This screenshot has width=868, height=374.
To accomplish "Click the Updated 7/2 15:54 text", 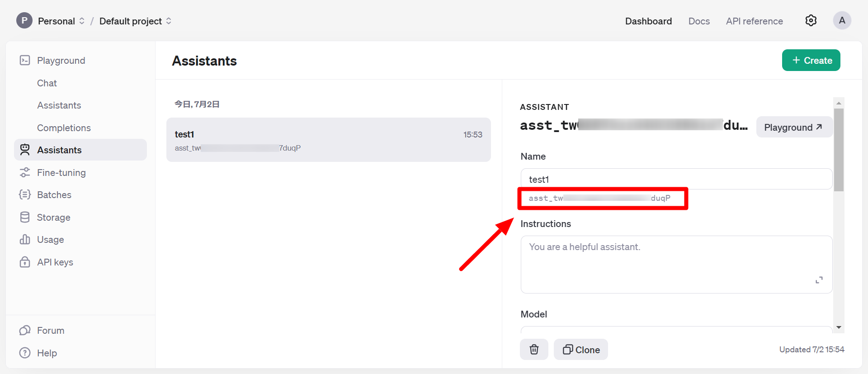I will (x=811, y=350).
